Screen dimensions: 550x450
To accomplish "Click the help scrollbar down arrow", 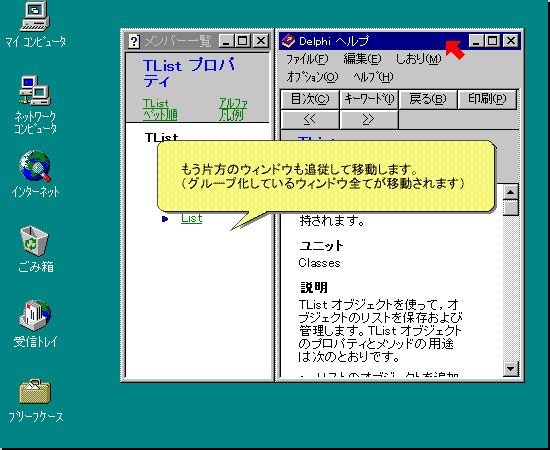I will click(x=510, y=369).
